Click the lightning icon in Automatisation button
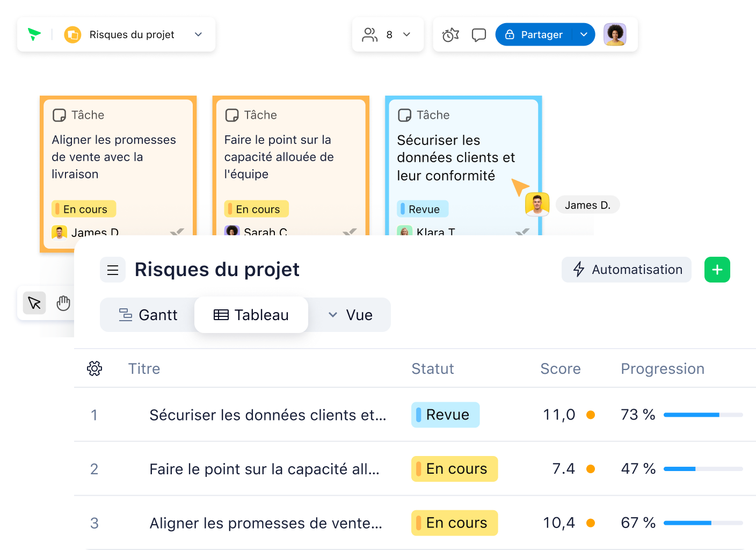 point(579,269)
